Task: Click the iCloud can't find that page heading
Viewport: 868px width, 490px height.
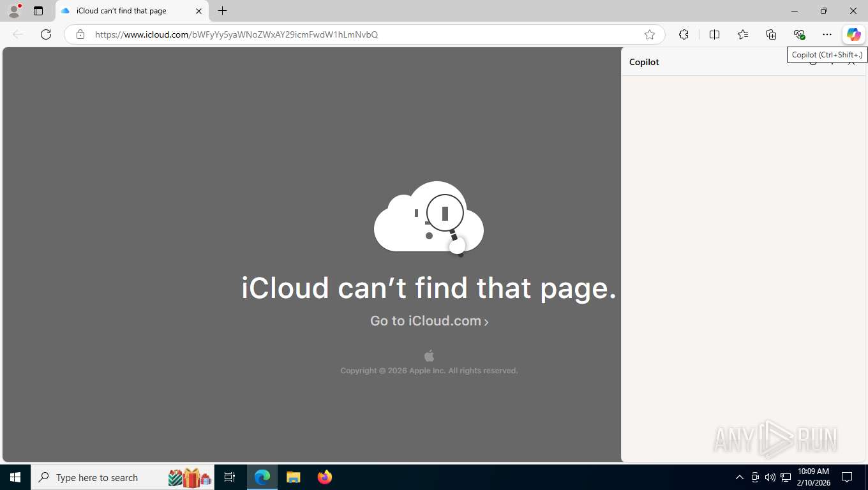Action: [x=429, y=288]
